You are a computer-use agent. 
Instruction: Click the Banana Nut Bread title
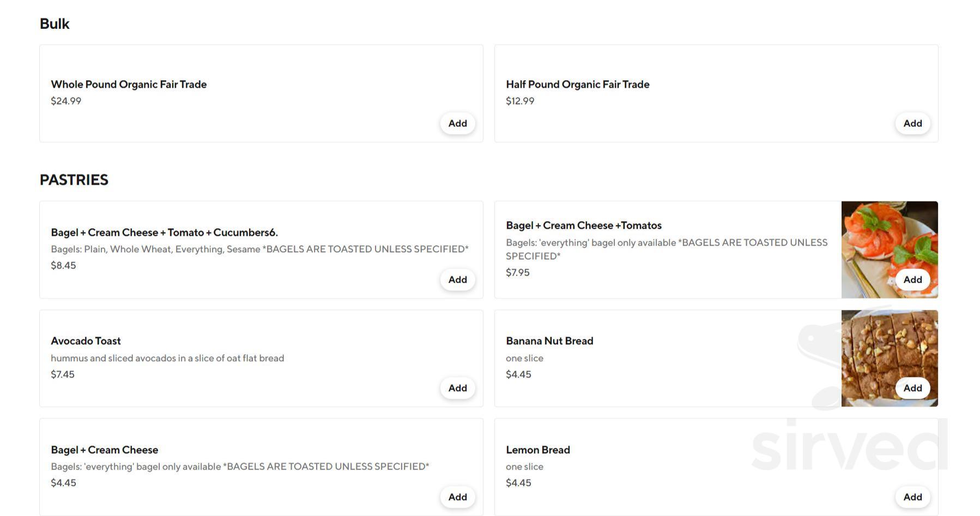pyautogui.click(x=549, y=341)
